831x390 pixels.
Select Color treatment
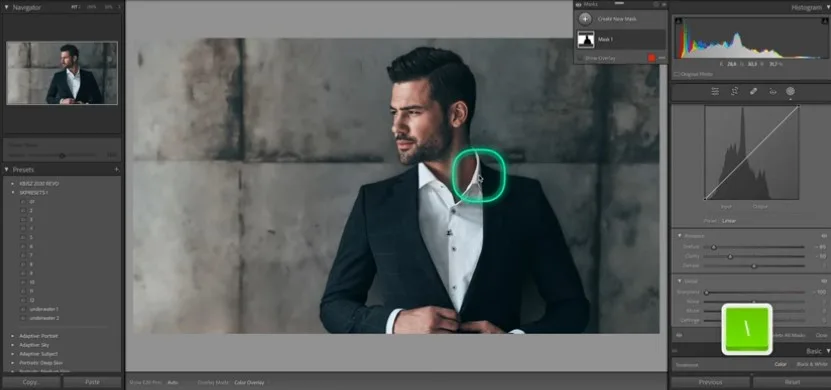(x=780, y=365)
